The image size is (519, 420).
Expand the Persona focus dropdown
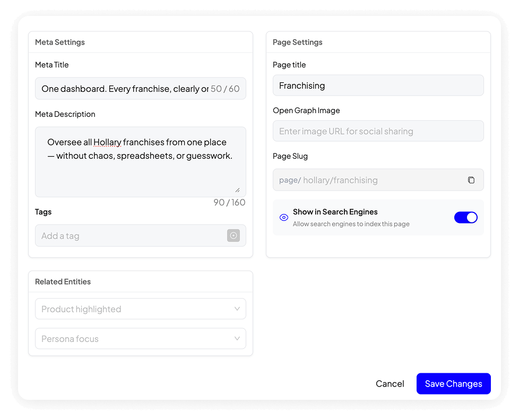pyautogui.click(x=140, y=339)
